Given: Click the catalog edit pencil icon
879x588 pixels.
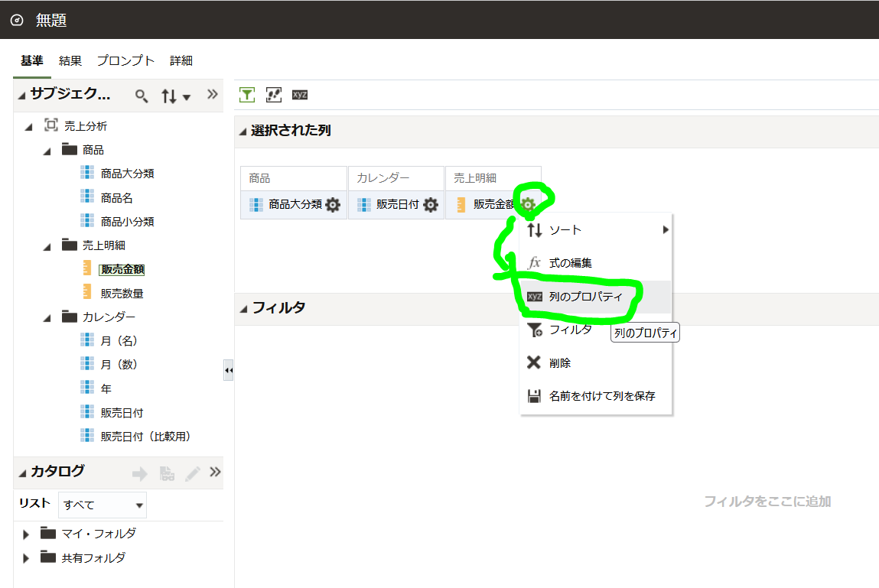Looking at the screenshot, I should (192, 473).
